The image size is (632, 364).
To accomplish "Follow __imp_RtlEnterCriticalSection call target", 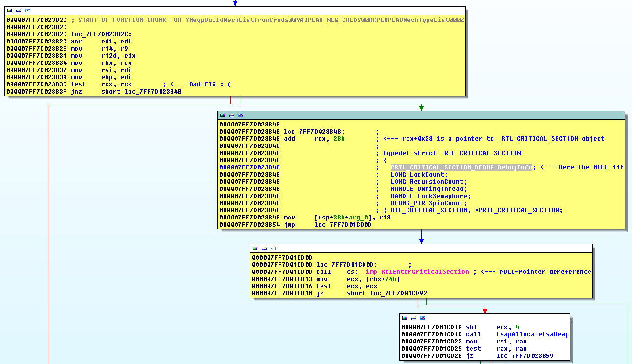I will [414, 272].
